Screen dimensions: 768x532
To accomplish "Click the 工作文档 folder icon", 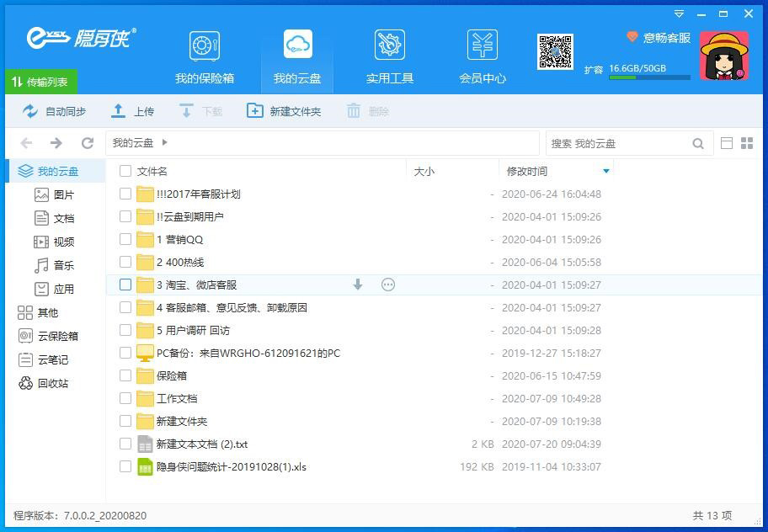I will pos(145,398).
